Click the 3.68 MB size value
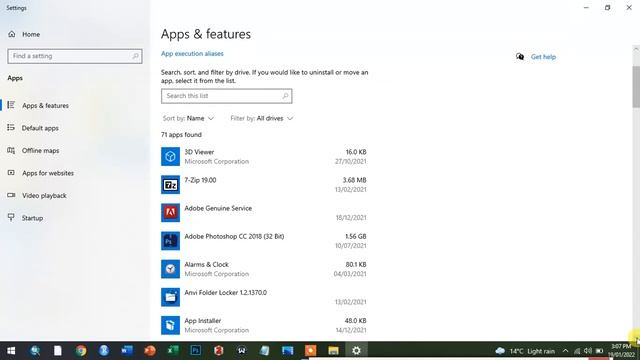Screen dimensions: 640x360 point(354,180)
